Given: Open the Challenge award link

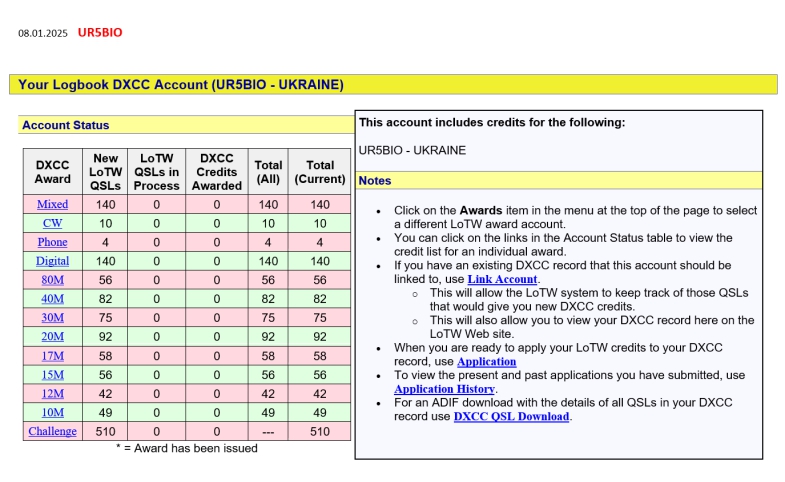Looking at the screenshot, I should coord(52,432).
